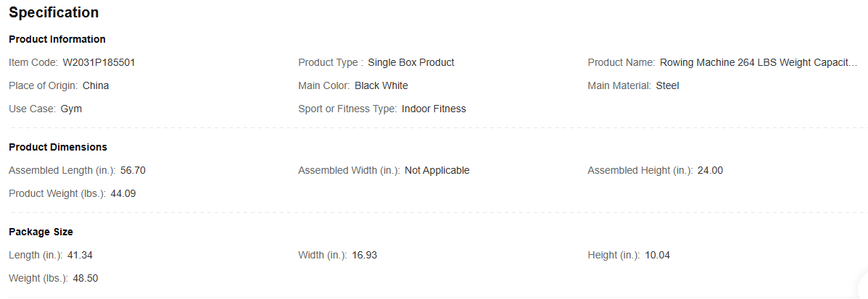
Task: Click the truncated Rowing Machine product name
Action: 759,63
